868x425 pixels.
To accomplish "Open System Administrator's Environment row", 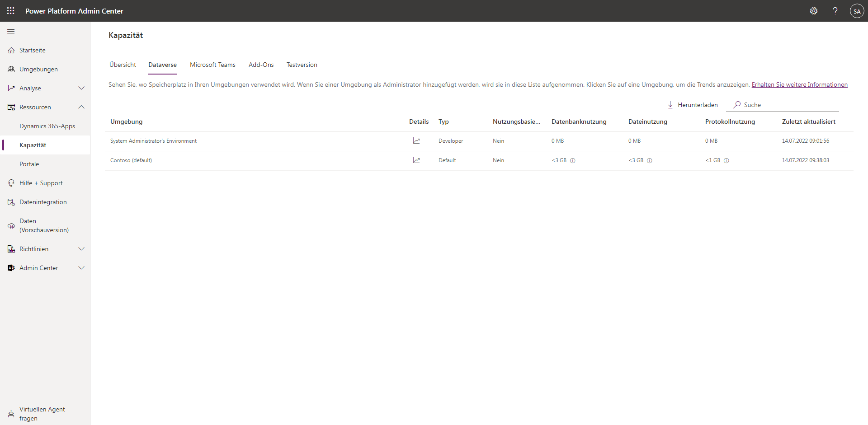I will pos(479,141).
